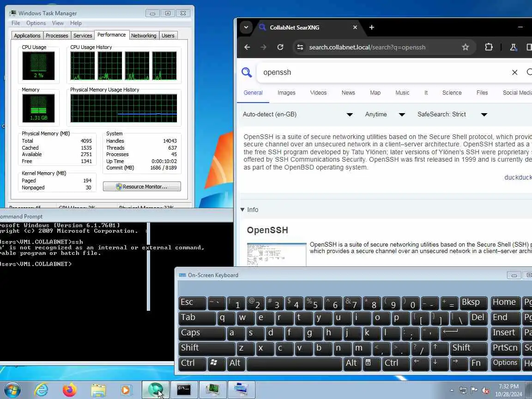Click the OpenSSH infobox thumbnail
532x399 pixels.
tap(277, 254)
